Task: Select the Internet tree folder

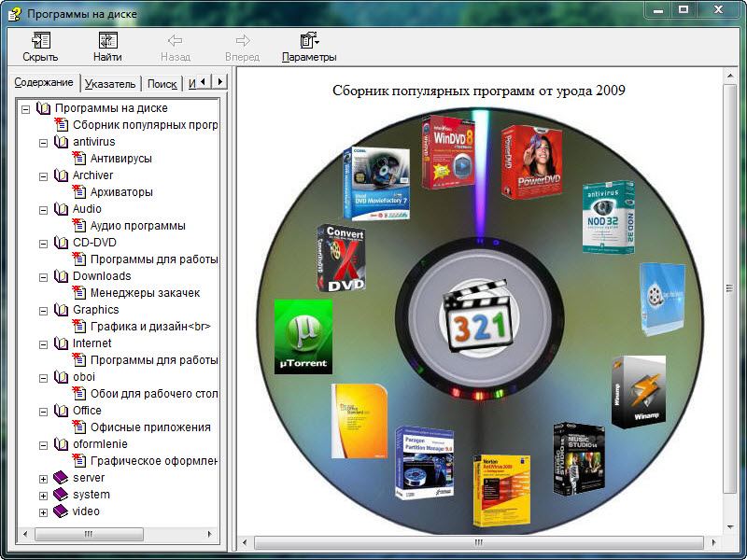Action: pos(92,343)
